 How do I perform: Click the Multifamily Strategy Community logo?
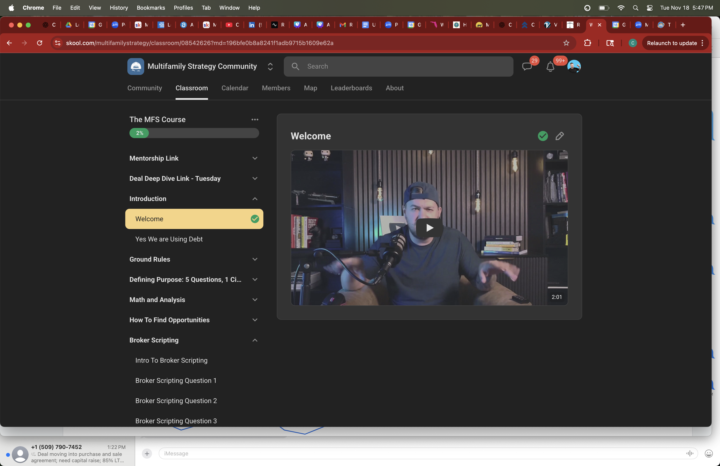pos(135,66)
